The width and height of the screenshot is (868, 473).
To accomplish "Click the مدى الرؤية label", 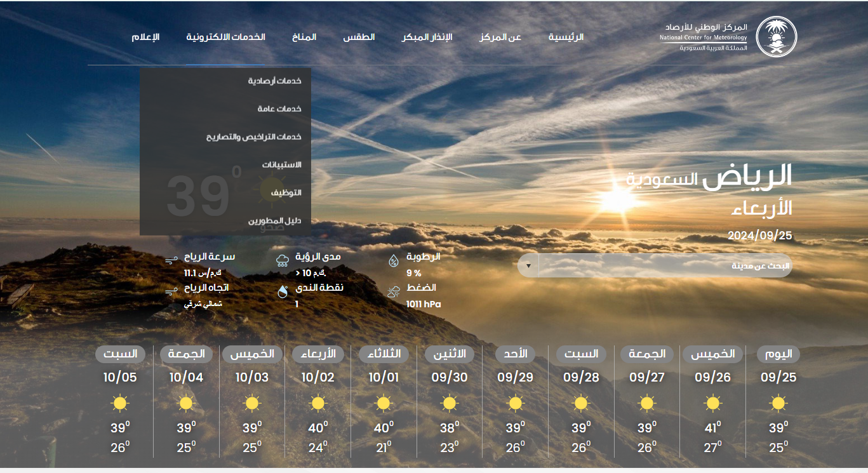I will click(x=317, y=256).
